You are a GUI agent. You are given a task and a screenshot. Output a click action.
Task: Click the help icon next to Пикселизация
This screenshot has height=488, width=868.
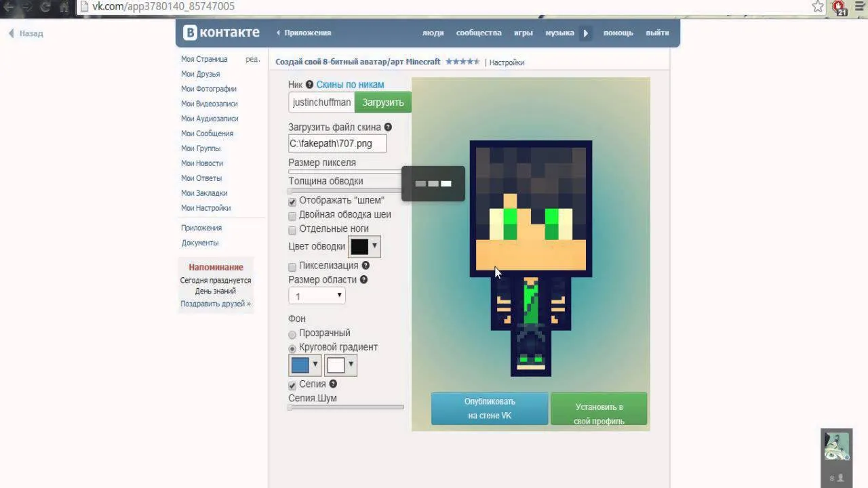point(366,266)
